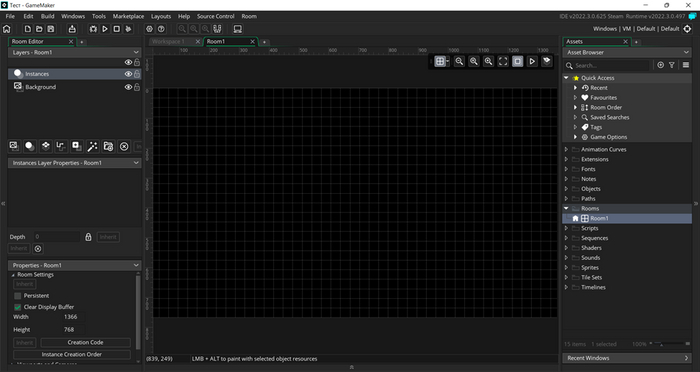
Task: Collapse the Properties - Room1 panel
Action: pos(136,265)
